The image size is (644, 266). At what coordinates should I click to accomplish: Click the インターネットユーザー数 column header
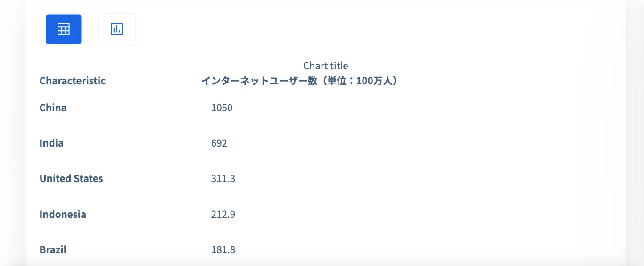(300, 81)
